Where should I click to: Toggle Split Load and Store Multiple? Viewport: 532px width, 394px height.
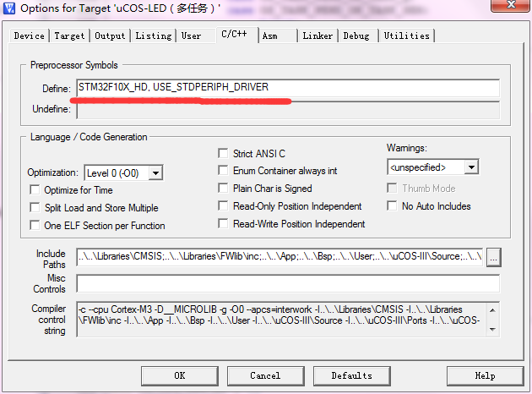point(35,208)
